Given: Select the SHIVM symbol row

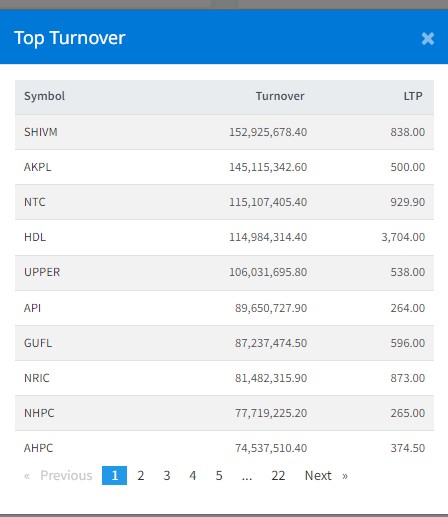Looking at the screenshot, I should (x=224, y=132).
